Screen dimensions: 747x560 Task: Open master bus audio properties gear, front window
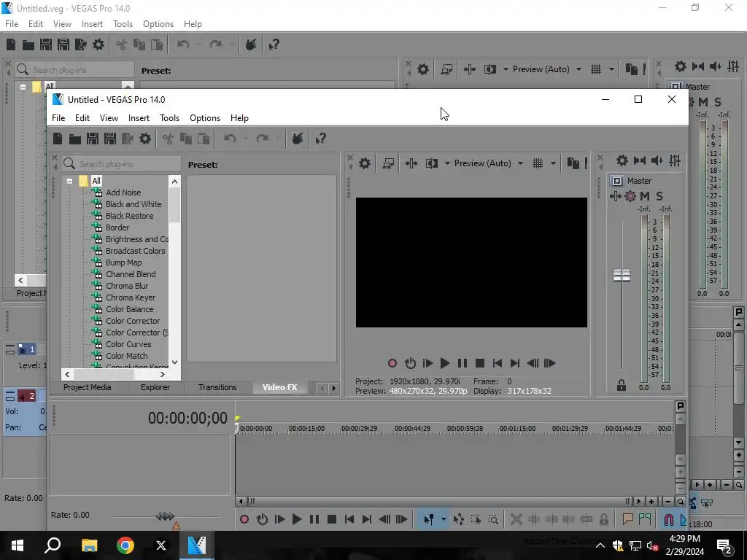coord(622,160)
